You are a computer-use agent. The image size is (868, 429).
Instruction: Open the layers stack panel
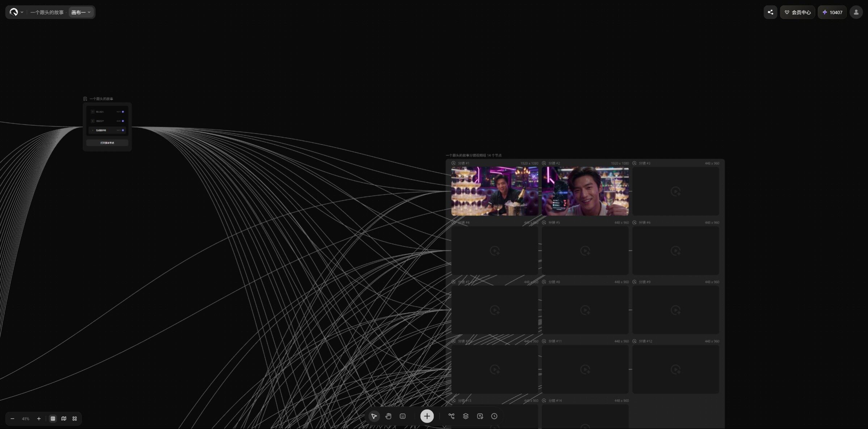tap(466, 416)
